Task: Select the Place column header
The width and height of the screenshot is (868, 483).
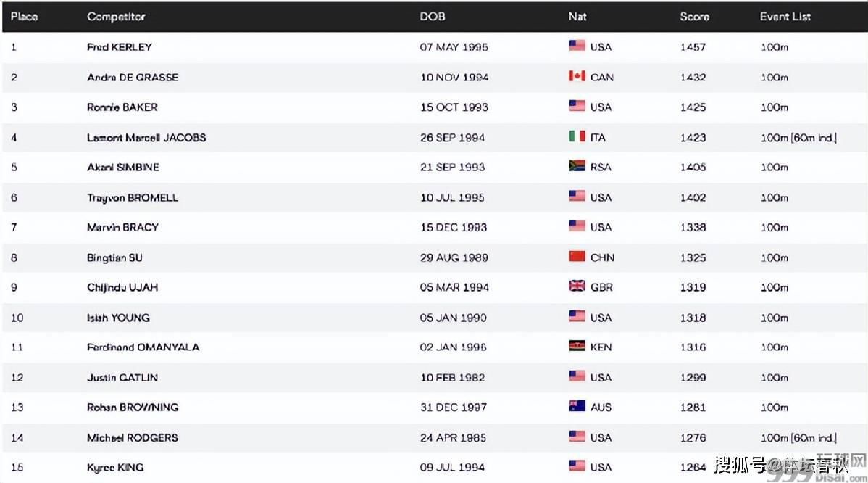Action: 24,16
